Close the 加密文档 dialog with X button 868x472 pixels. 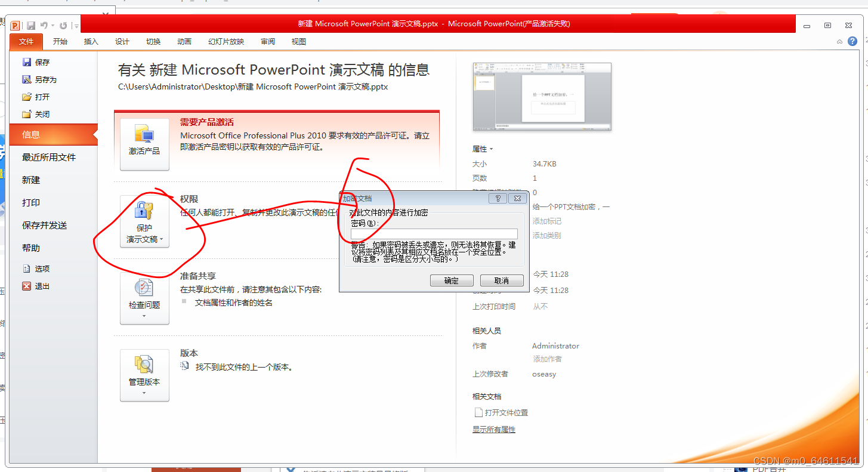point(517,198)
